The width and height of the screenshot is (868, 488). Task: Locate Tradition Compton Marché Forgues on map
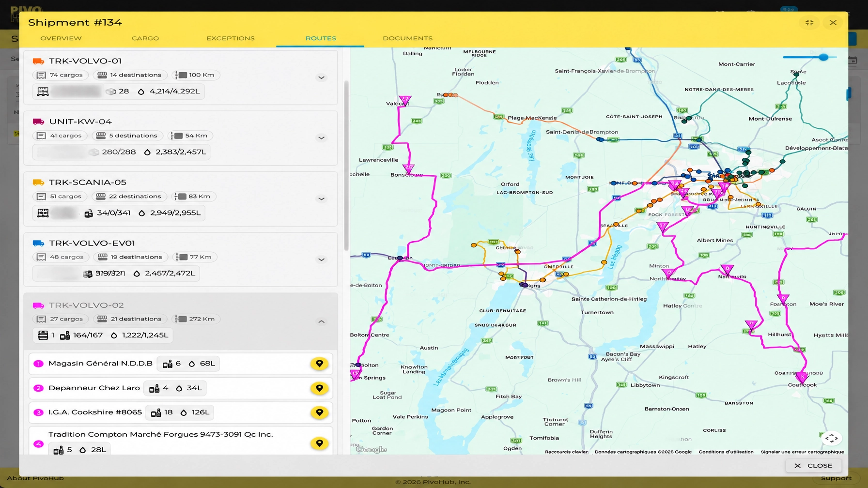(x=319, y=443)
